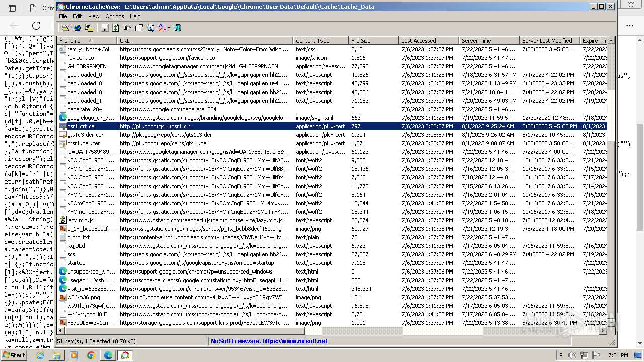Click the horizontal scrollbar thumb
644x362 pixels.
click(x=185, y=331)
